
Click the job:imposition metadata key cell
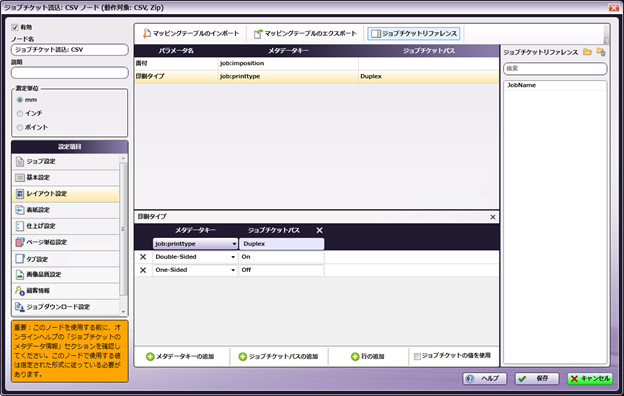[288, 63]
